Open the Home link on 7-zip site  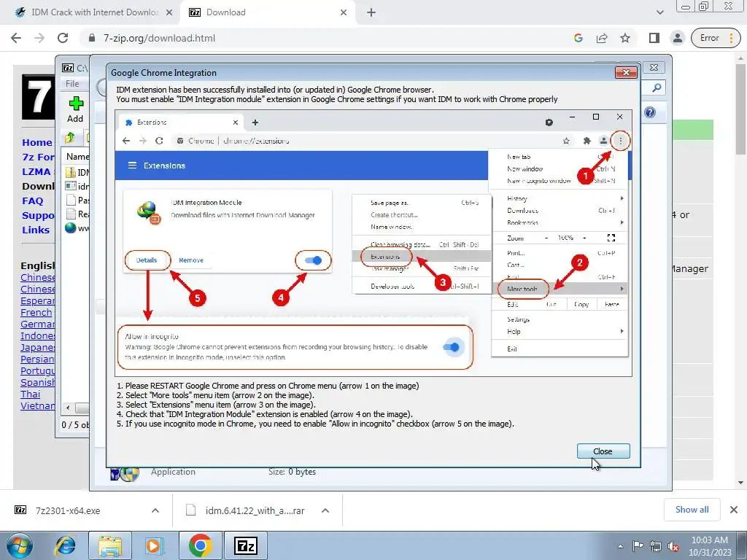tap(37, 142)
